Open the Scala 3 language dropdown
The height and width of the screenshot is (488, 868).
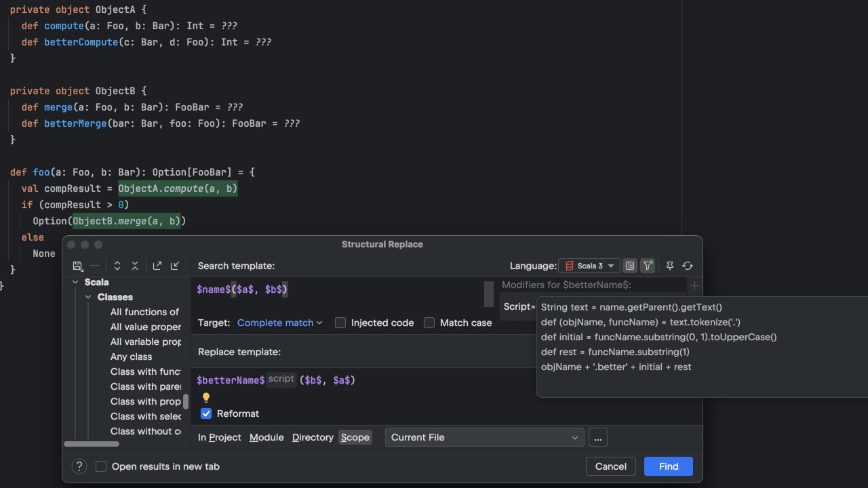pyautogui.click(x=589, y=266)
